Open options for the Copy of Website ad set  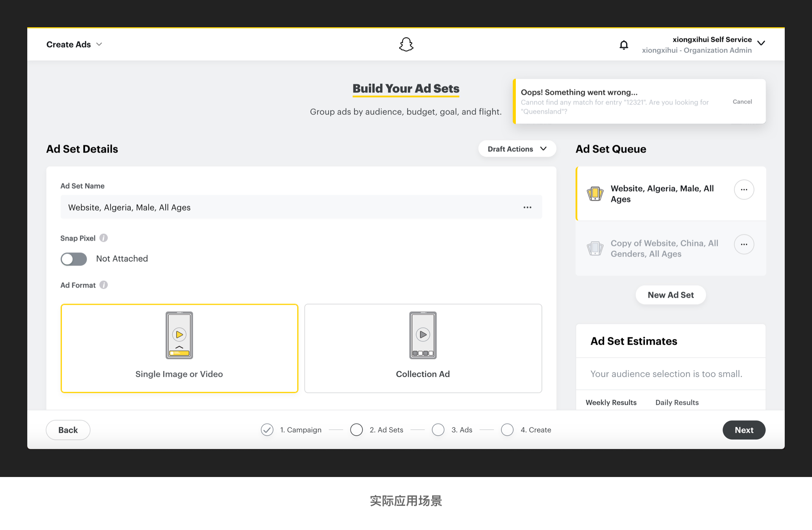(743, 244)
